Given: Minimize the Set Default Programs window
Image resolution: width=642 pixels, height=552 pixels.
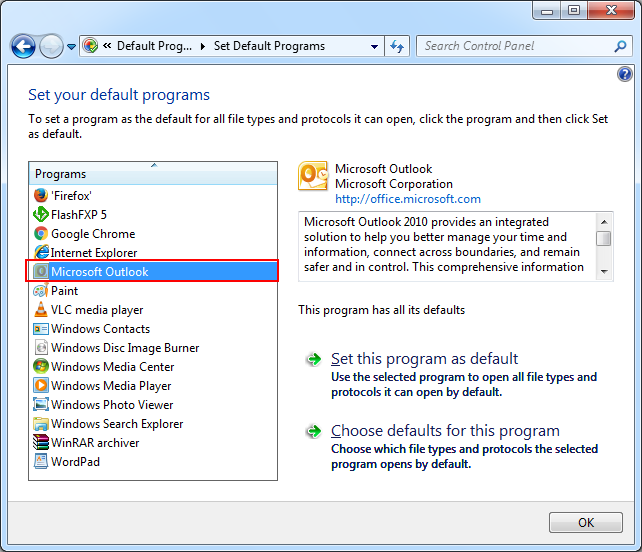Looking at the screenshot, I should [x=547, y=11].
